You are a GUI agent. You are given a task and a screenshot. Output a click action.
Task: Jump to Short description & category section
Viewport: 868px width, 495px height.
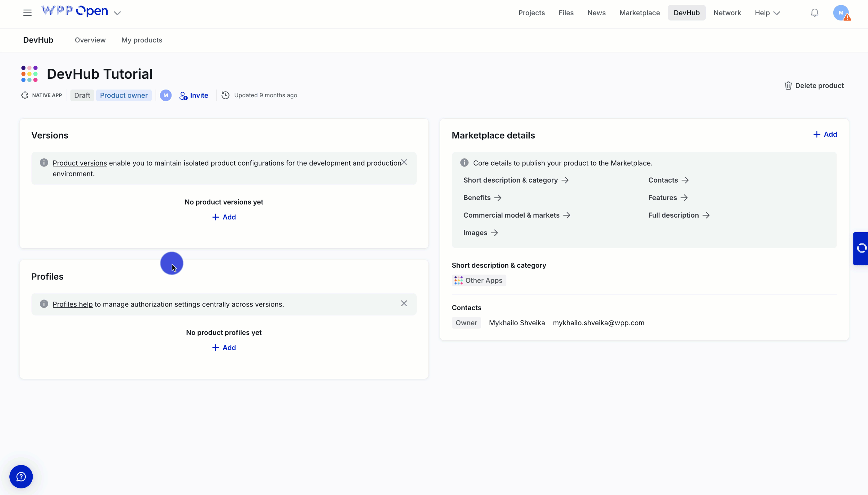click(516, 180)
